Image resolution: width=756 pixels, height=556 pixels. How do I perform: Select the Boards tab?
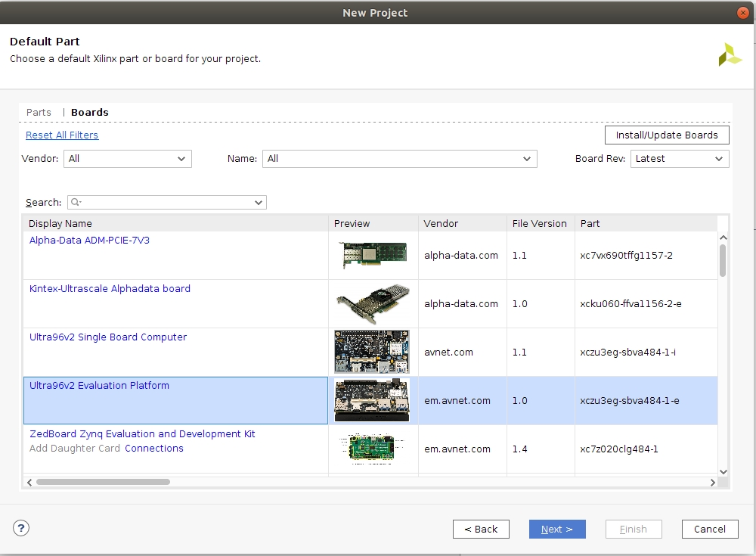(90, 113)
